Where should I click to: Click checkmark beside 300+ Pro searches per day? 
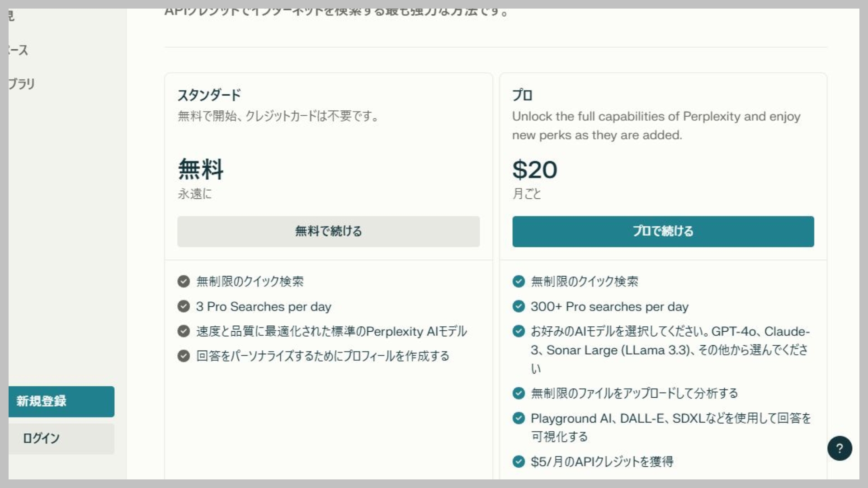(518, 306)
